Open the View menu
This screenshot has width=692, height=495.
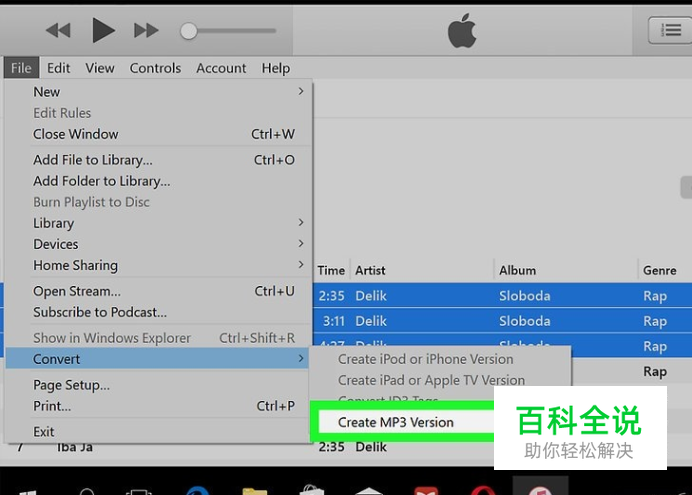tap(100, 68)
